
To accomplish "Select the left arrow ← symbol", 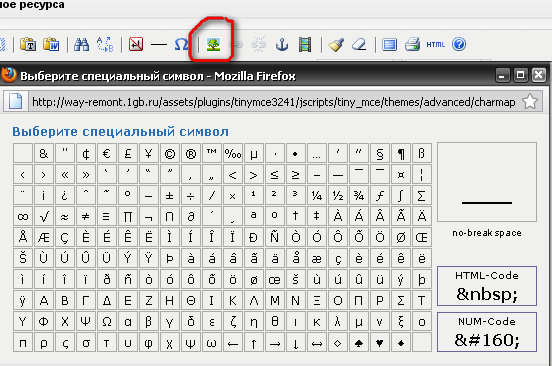I will click(233, 342).
